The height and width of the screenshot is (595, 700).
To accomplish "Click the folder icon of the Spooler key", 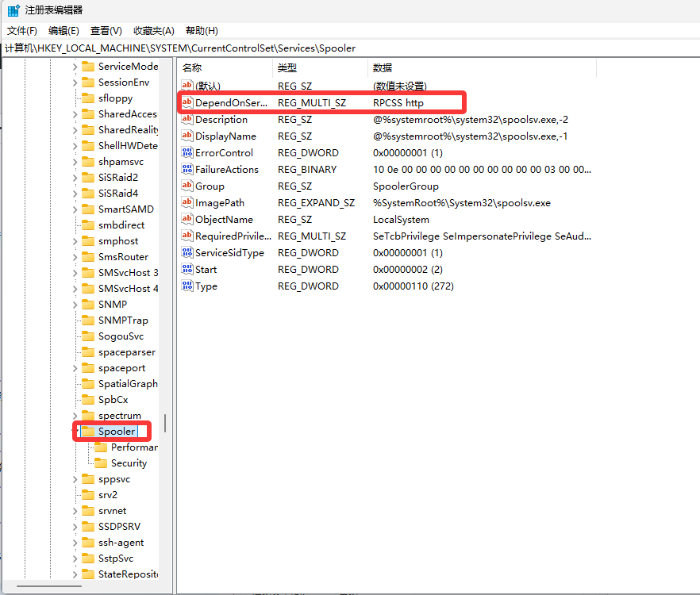I will pos(88,432).
